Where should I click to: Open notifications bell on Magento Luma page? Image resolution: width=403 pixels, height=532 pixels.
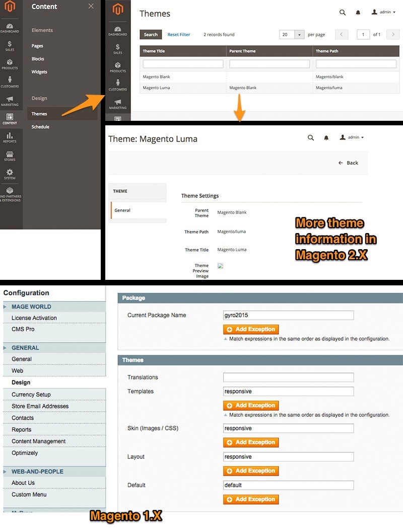coord(326,138)
